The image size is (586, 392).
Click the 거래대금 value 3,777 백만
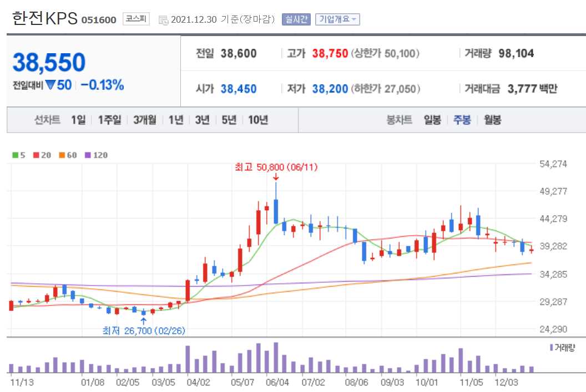pos(532,89)
